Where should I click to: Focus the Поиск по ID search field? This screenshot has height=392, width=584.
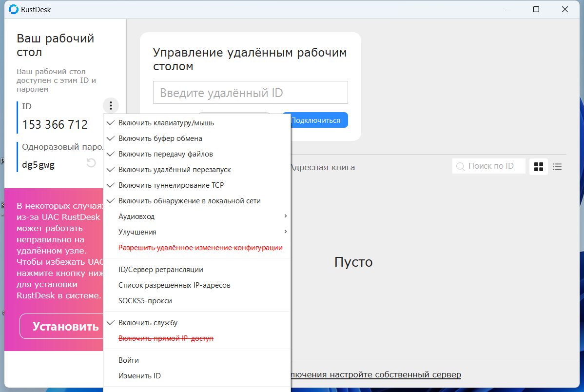[488, 166]
